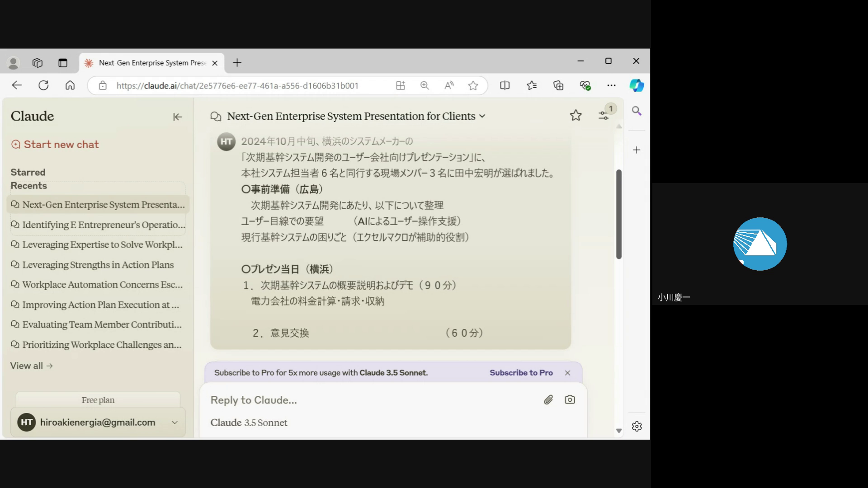The image size is (868, 488).
Task: Star this conversation
Action: [576, 116]
